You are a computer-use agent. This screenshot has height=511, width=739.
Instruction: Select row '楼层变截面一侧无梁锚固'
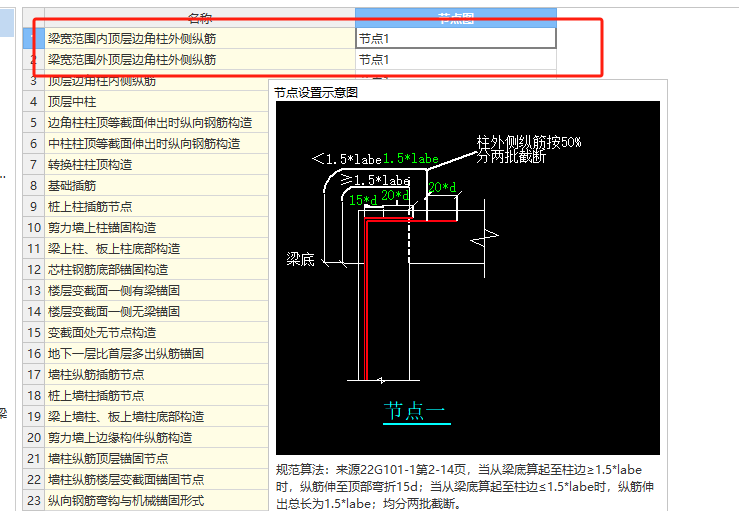coord(156,312)
